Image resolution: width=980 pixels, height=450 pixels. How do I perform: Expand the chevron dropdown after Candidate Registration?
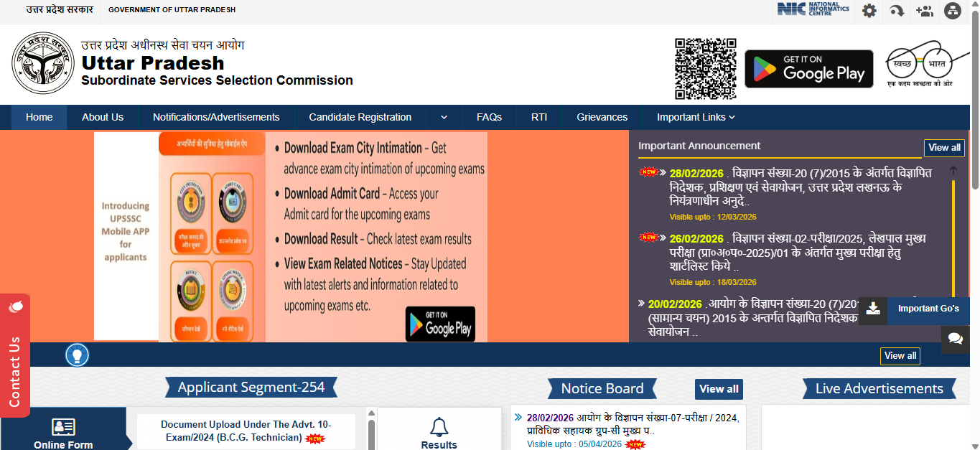coord(444,117)
